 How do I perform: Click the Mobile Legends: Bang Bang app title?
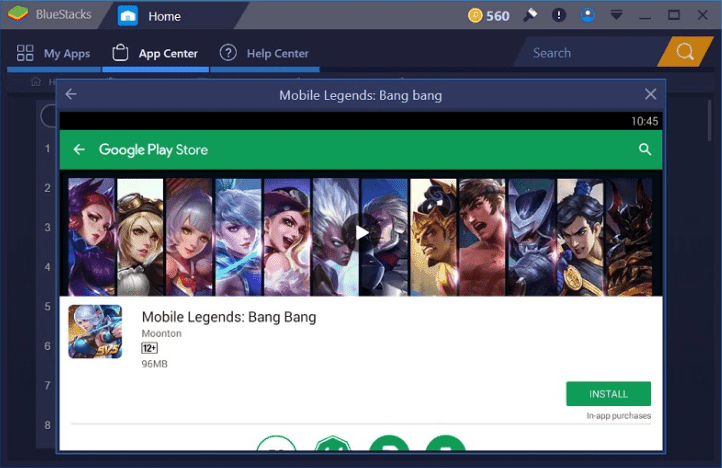coord(229,317)
